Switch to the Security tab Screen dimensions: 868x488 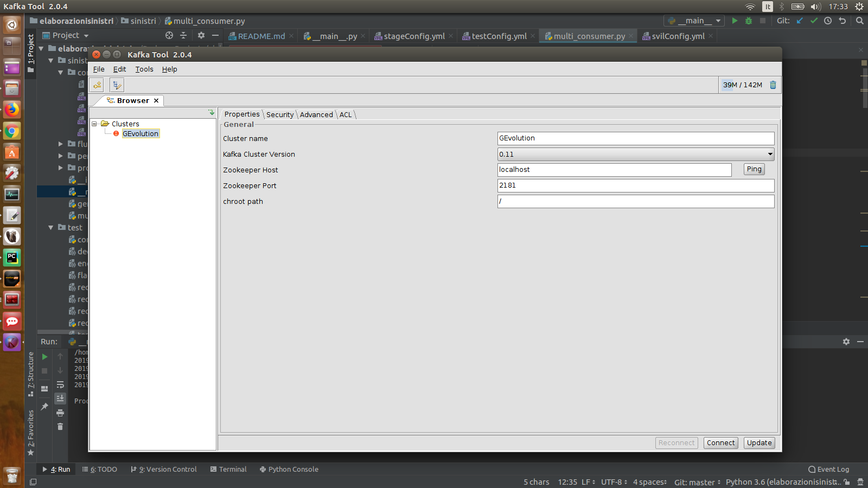[280, 115]
